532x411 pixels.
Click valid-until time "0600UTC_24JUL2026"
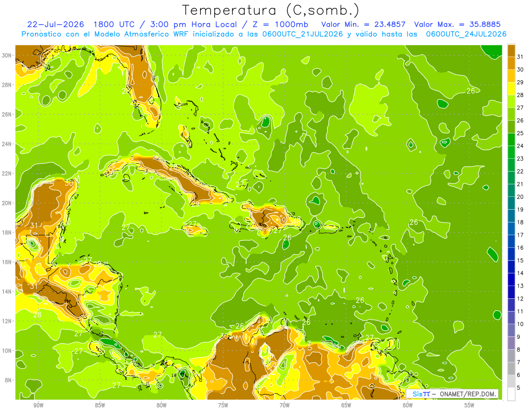[466, 34]
